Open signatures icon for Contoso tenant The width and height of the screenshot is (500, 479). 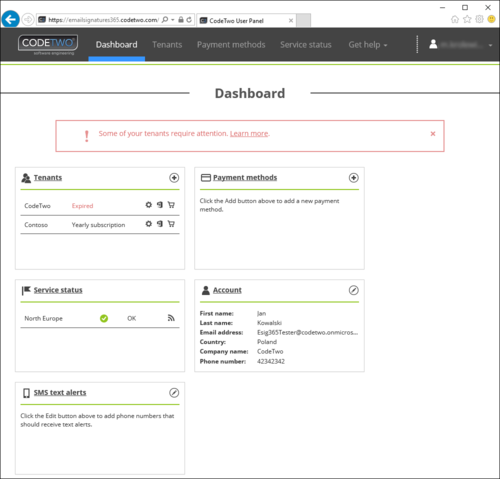click(160, 224)
